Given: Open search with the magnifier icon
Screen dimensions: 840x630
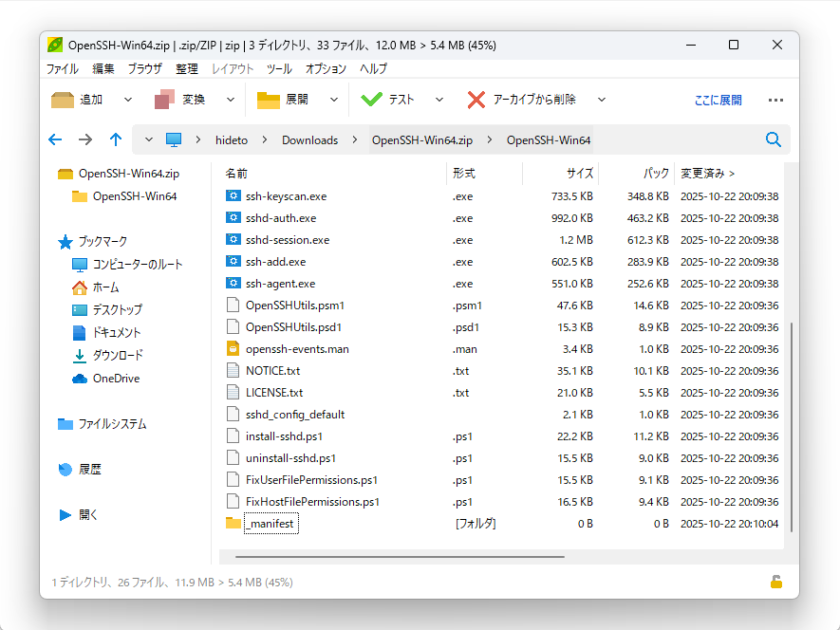Looking at the screenshot, I should click(x=773, y=139).
